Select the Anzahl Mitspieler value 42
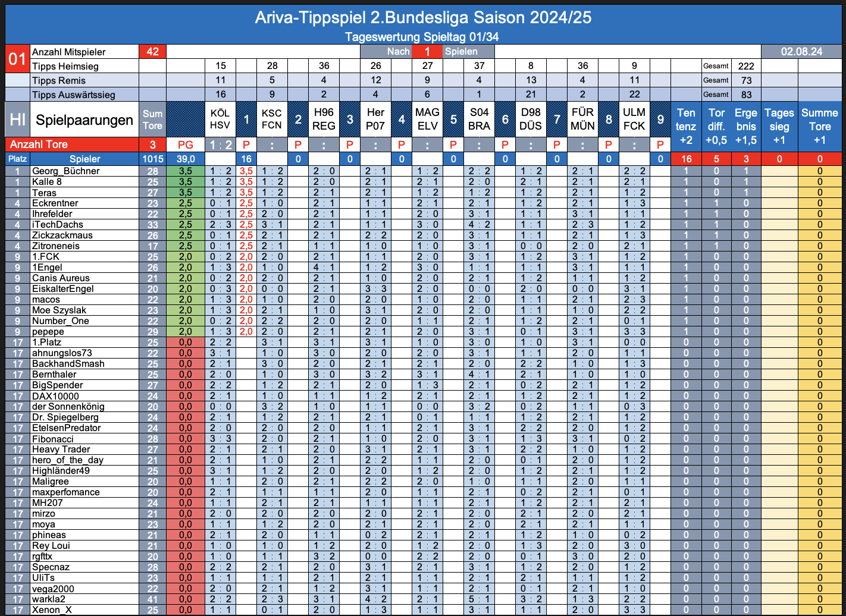 pyautogui.click(x=152, y=52)
